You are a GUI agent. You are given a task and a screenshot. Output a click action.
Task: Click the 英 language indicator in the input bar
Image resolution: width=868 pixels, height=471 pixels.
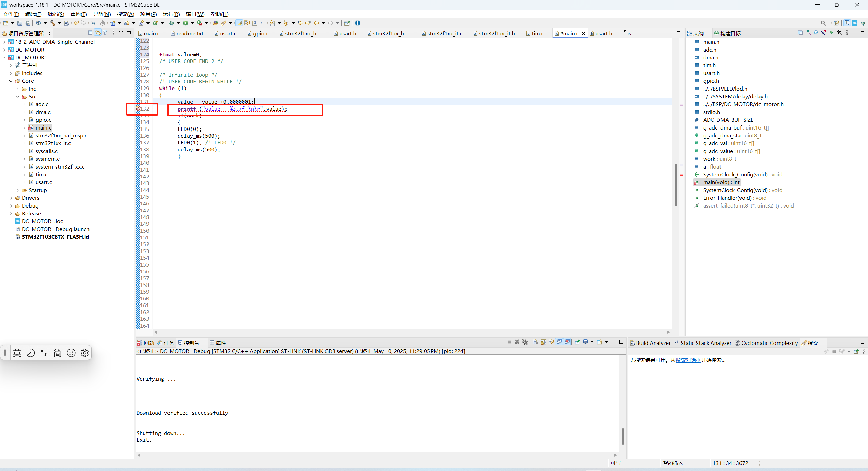(17, 353)
